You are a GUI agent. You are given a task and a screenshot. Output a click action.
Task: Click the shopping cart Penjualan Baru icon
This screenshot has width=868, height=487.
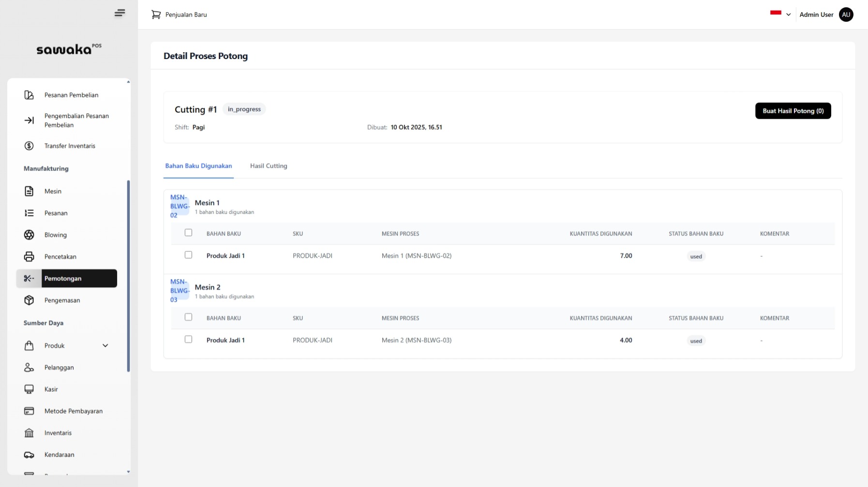[x=156, y=15]
